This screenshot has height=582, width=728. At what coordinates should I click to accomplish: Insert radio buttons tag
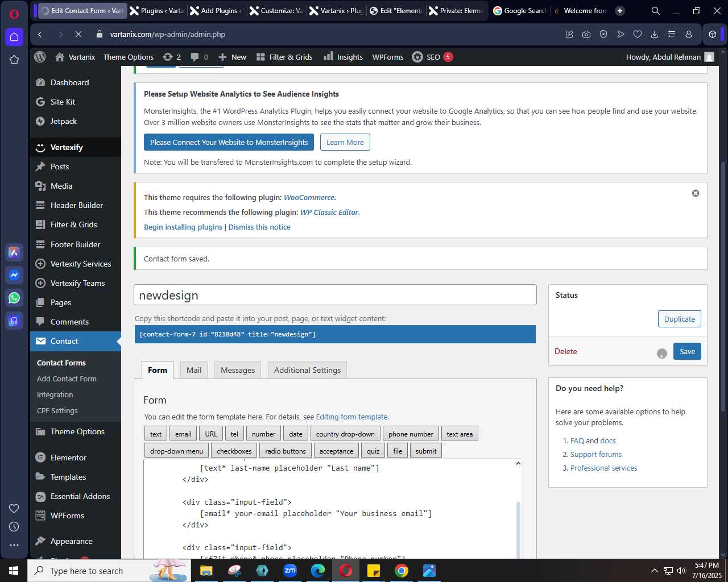coord(285,451)
